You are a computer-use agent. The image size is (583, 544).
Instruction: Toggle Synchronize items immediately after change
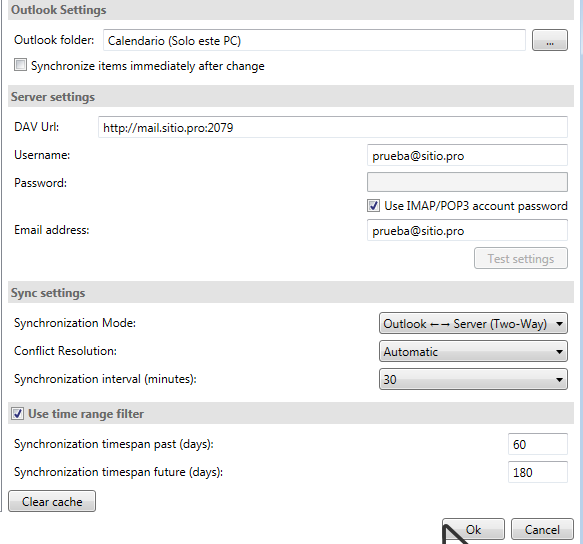tap(20, 65)
